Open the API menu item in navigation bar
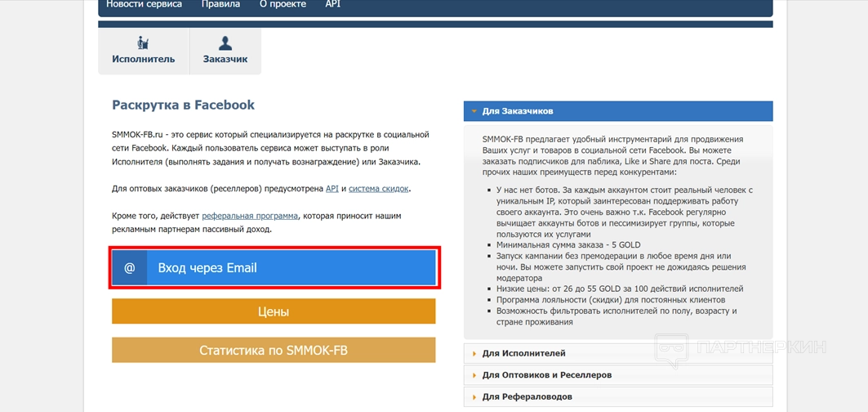868x412 pixels. point(332,4)
